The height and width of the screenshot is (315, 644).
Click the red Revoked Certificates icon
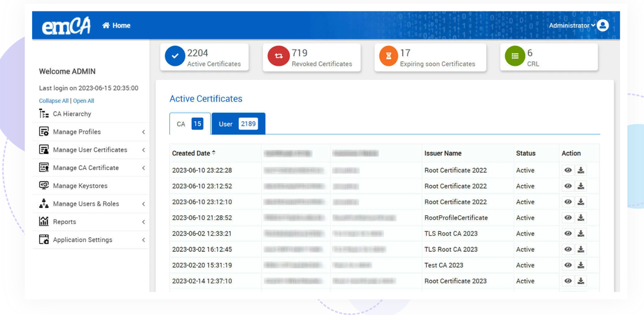(x=278, y=56)
